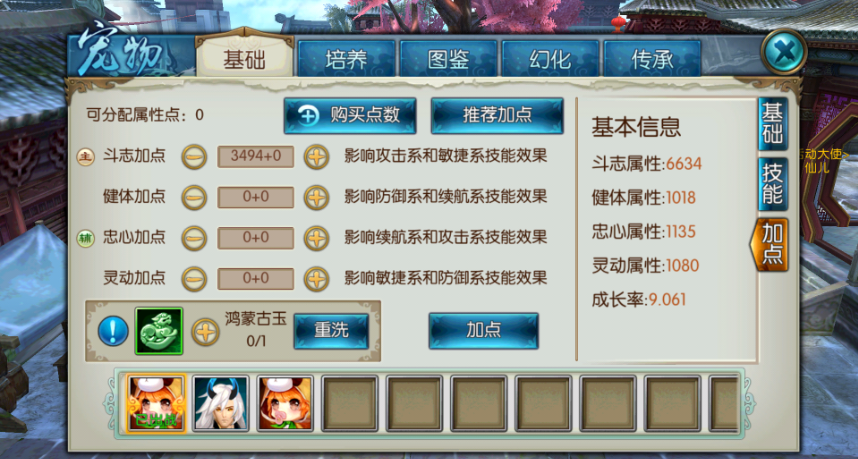
Task: Decrease 忠心加点 with its minus icon
Action: point(194,238)
